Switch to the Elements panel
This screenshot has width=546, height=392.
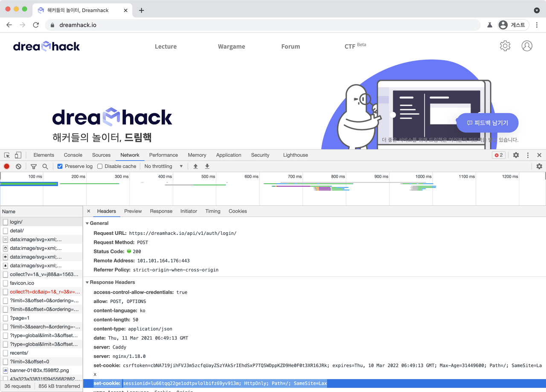44,155
